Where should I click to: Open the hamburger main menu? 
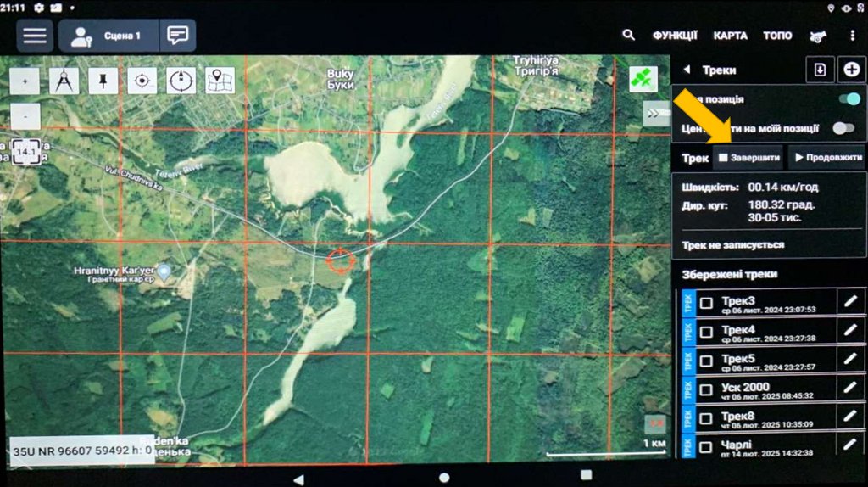click(34, 36)
